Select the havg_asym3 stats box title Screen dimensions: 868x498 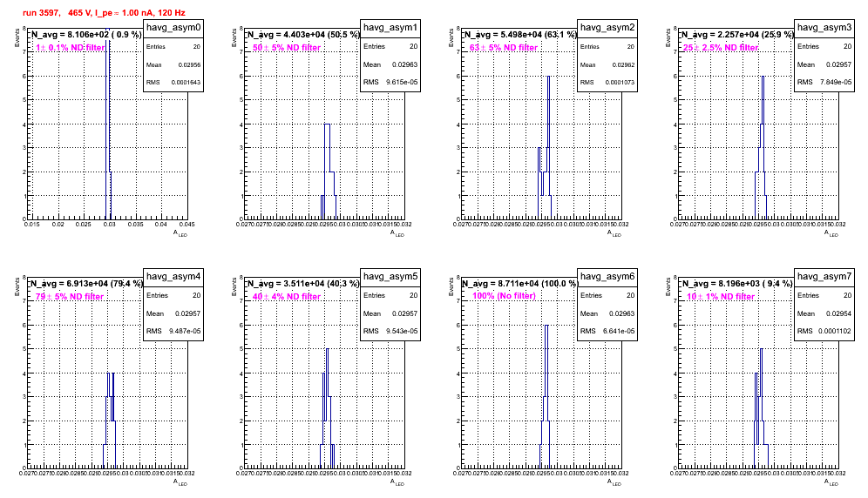click(x=824, y=27)
